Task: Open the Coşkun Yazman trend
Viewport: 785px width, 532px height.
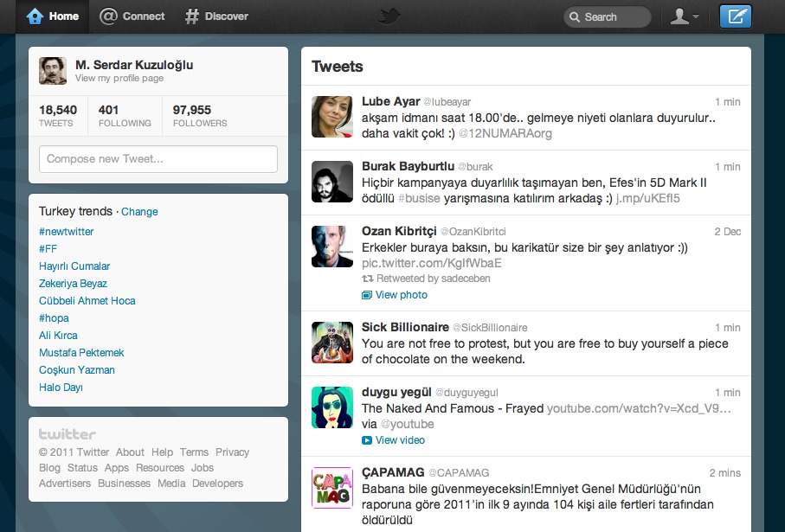Action: click(x=77, y=370)
